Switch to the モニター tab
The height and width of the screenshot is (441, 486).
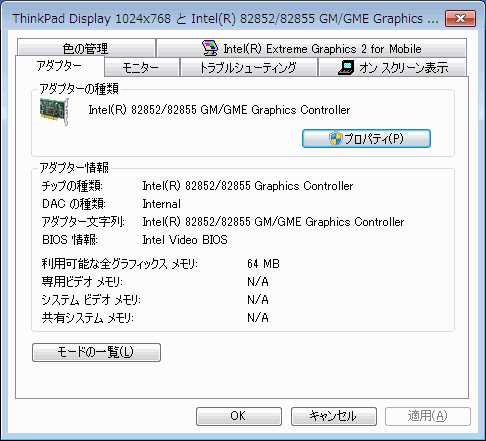142,68
